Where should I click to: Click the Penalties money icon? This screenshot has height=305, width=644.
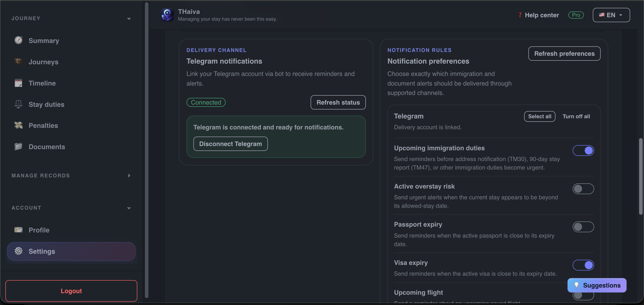coord(18,125)
